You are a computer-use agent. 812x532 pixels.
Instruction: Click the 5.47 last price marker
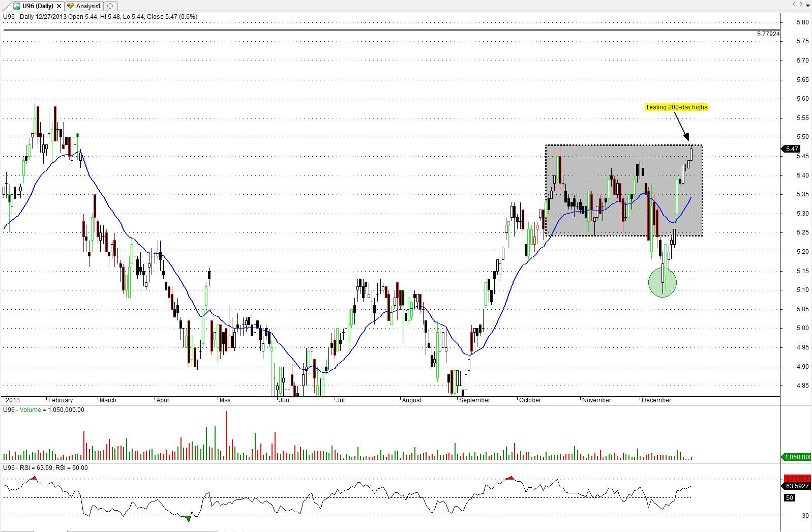[791, 149]
